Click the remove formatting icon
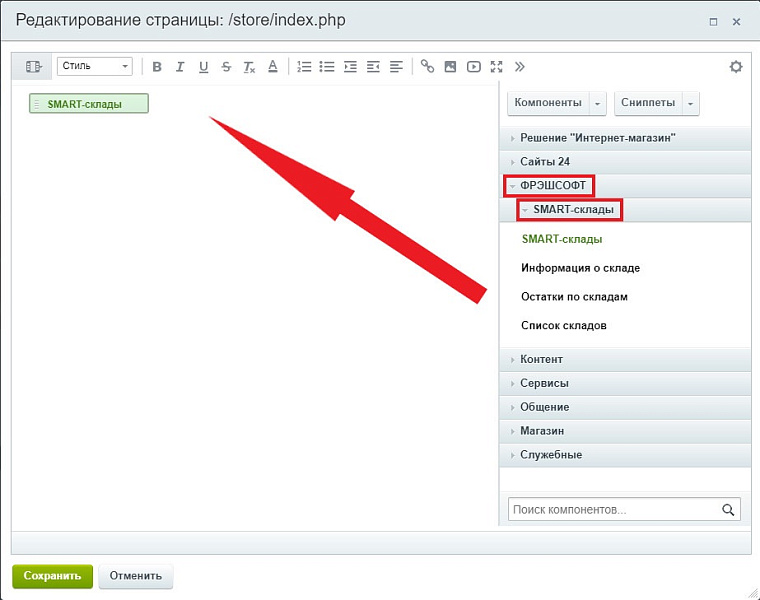The height and width of the screenshot is (600, 760). coord(249,67)
